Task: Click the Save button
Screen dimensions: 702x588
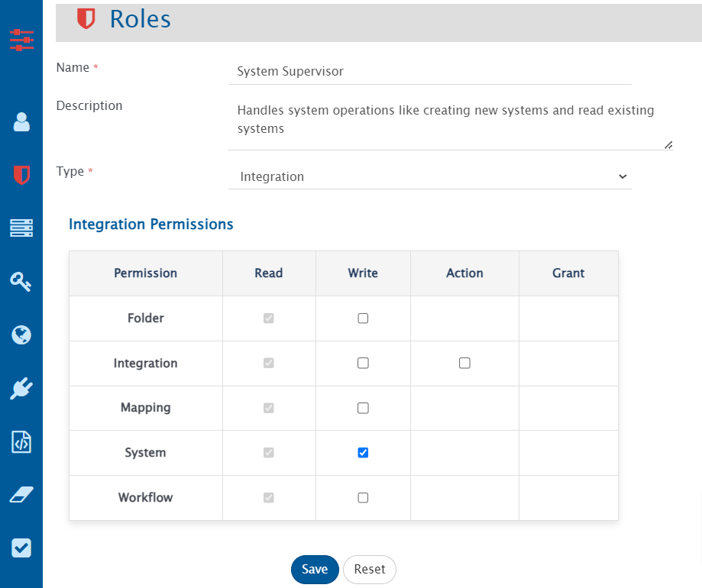Action: (315, 569)
